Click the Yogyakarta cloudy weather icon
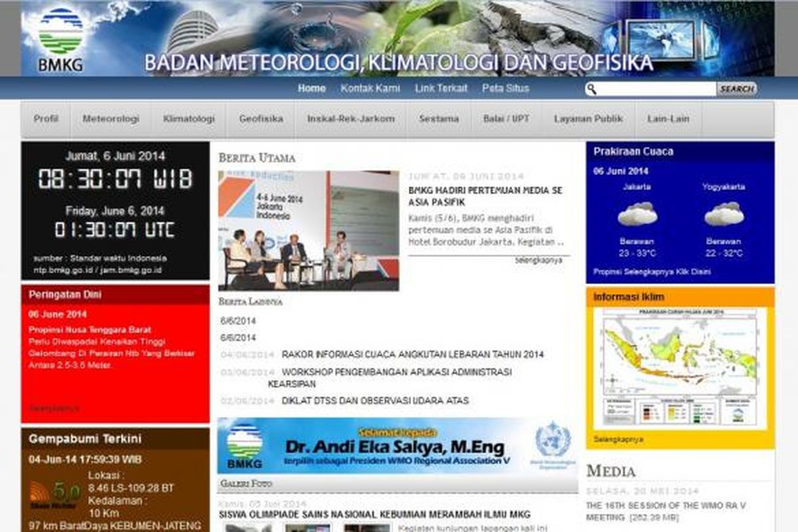Image resolution: width=798 pixels, height=532 pixels. [x=724, y=214]
